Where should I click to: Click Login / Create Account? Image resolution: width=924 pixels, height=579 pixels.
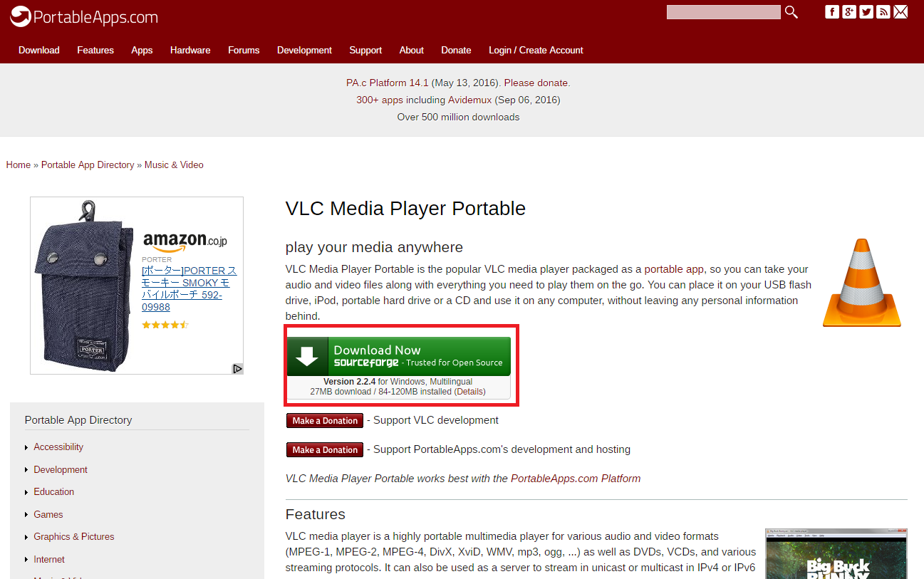[536, 50]
